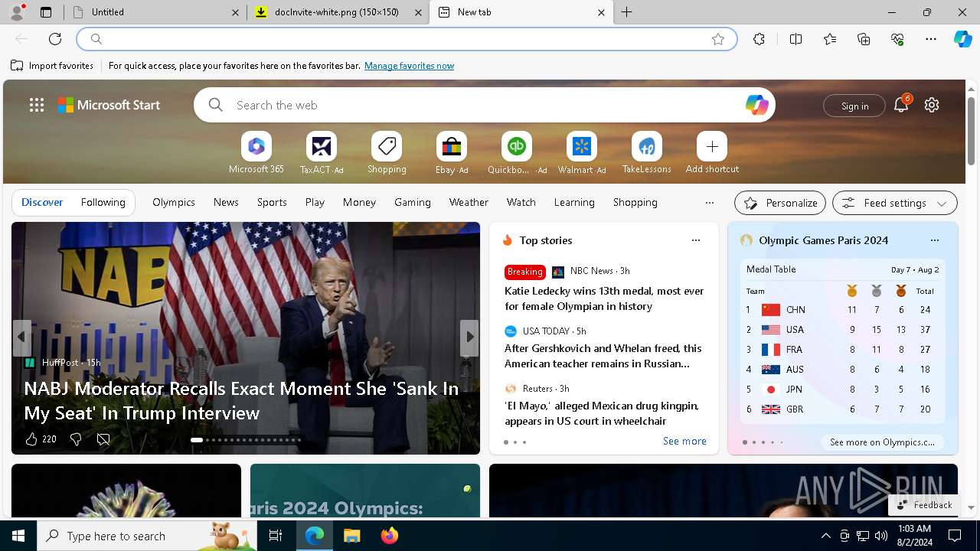Switch to Discover feed tab
Image resolution: width=980 pixels, height=551 pixels.
(42, 202)
